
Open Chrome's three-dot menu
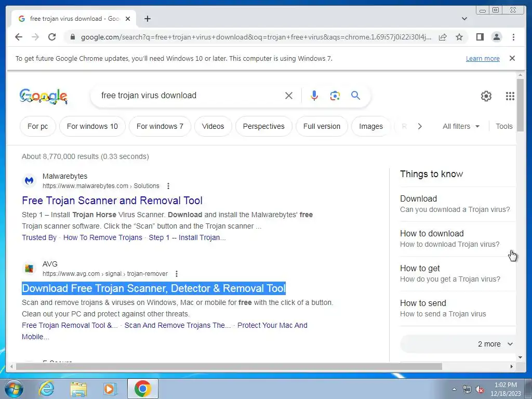point(513,37)
